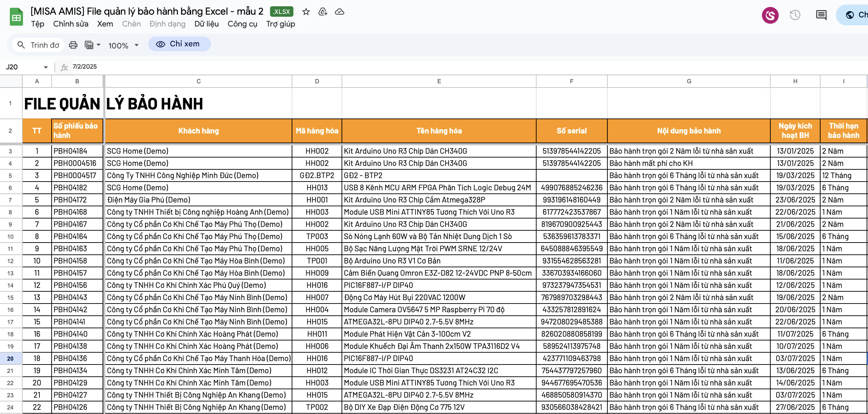Click the search icon in the menu search

[21, 45]
